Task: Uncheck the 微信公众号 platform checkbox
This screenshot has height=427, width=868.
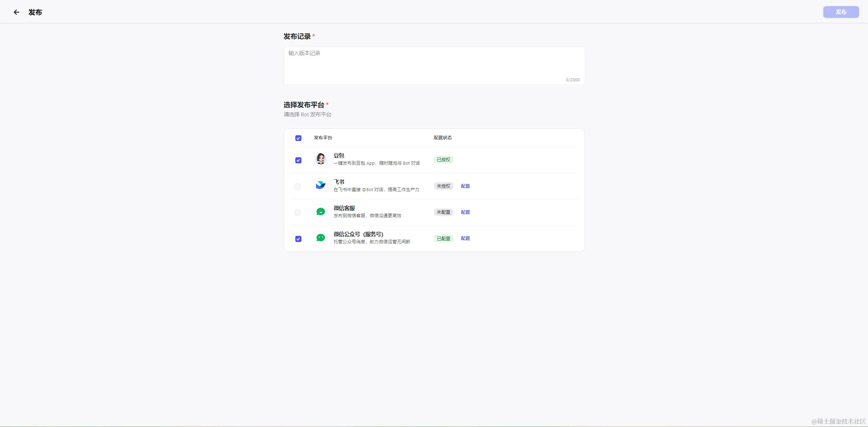Action: coord(298,239)
